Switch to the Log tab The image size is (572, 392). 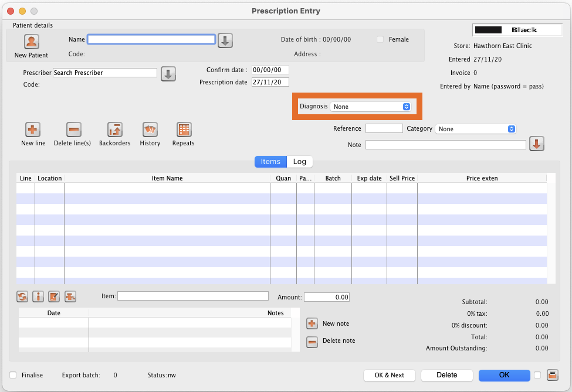[300, 162]
